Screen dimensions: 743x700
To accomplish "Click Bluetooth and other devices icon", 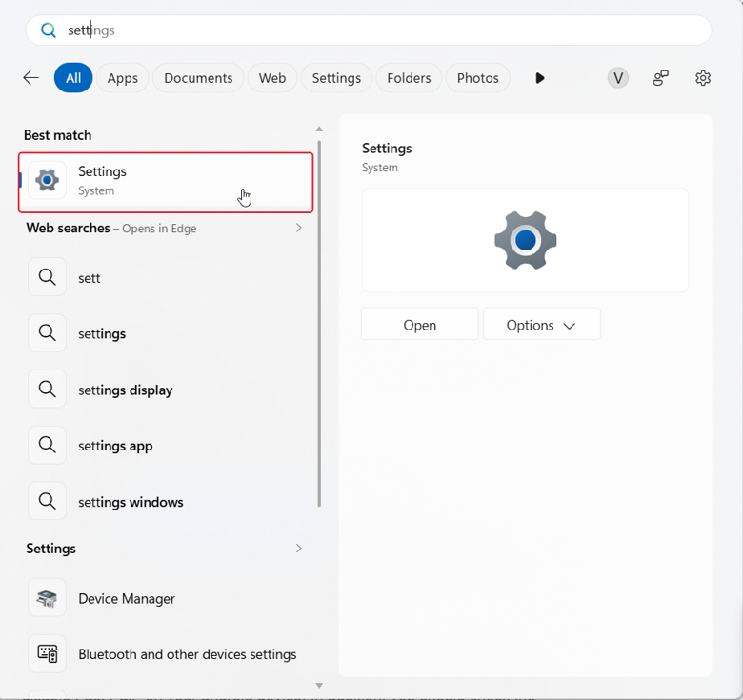I will [47, 653].
